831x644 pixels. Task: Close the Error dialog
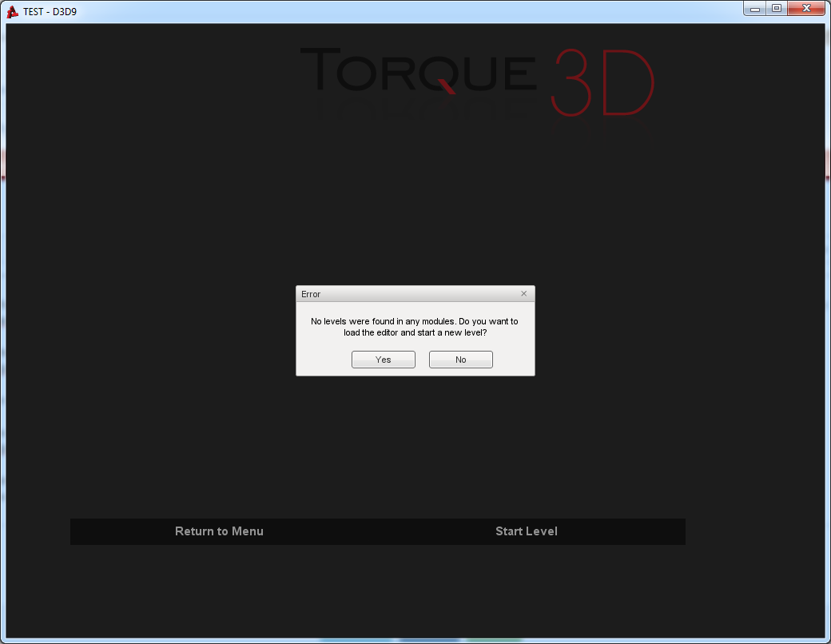(523, 294)
